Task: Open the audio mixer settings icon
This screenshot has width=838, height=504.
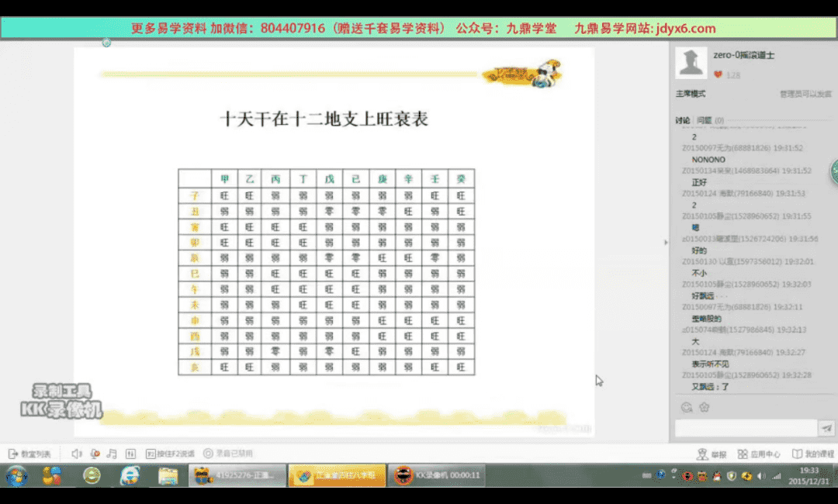Action: (x=130, y=454)
